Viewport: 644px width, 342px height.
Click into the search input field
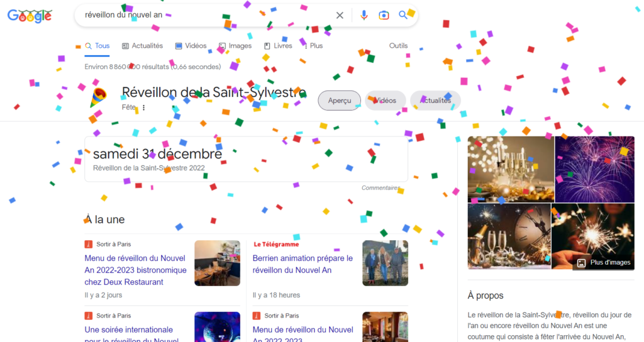(206, 15)
